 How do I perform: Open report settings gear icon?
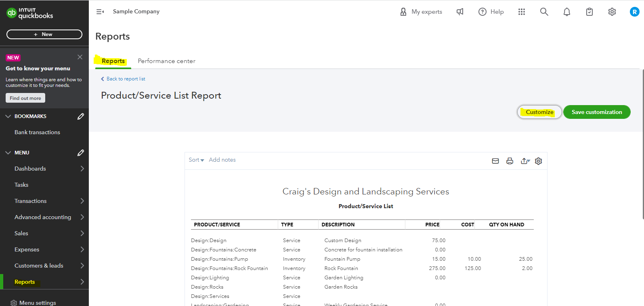click(539, 161)
